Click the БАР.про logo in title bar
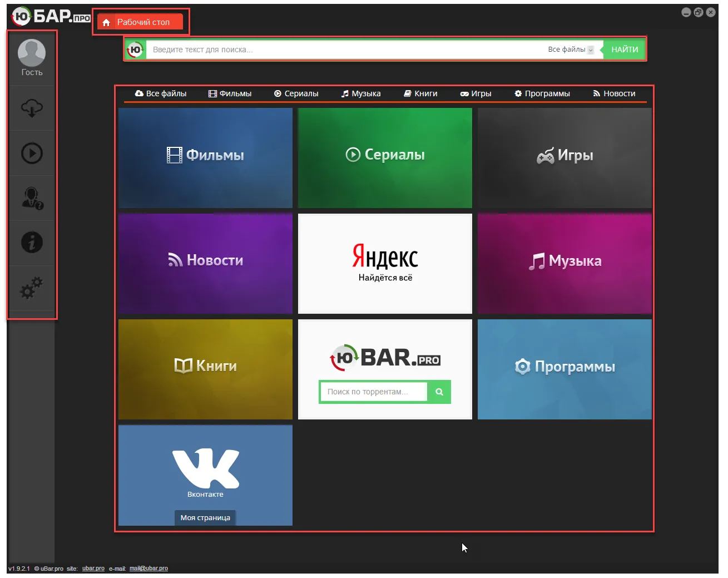This screenshot has height=578, width=728. click(x=51, y=17)
